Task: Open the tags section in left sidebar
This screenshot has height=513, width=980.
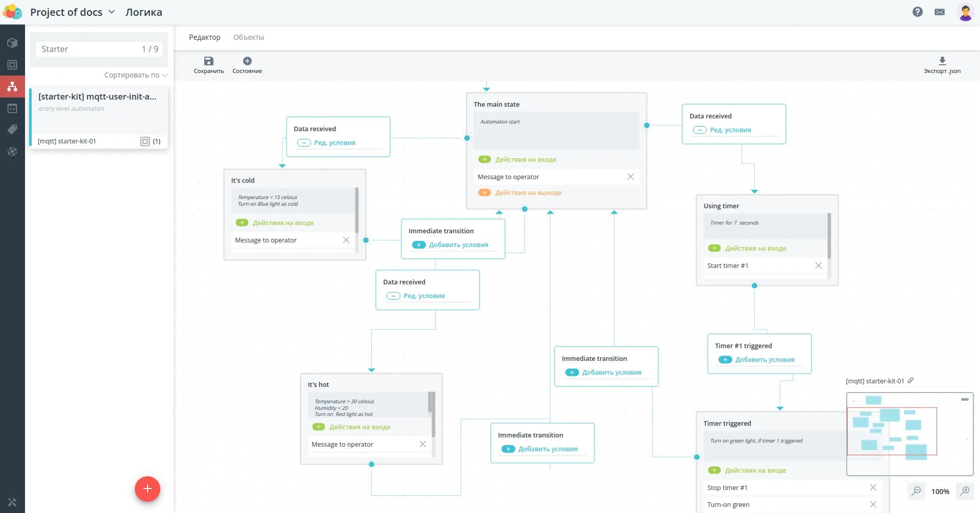Action: click(12, 130)
